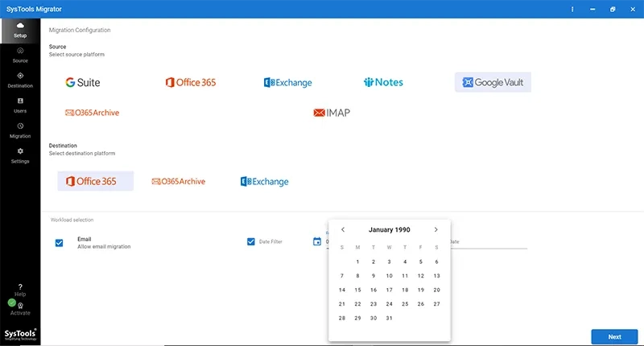The image size is (644, 346).
Task: Select day 7 in the calendar
Action: [341, 276]
